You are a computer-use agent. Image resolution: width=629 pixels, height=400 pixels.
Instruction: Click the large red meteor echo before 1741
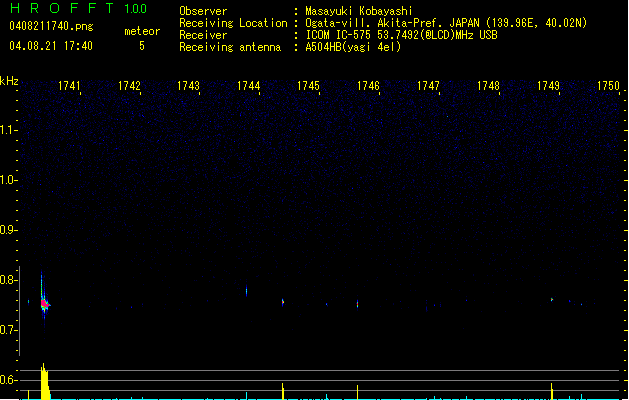coord(44,304)
